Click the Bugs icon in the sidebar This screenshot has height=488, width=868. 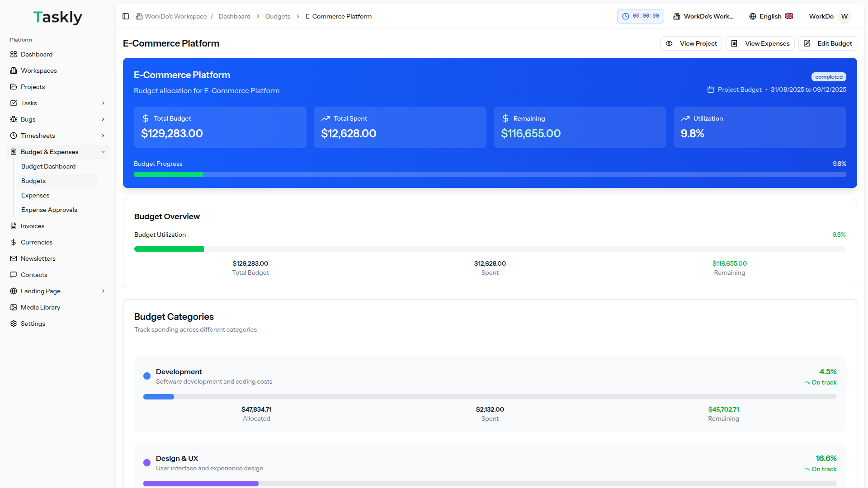click(14, 119)
